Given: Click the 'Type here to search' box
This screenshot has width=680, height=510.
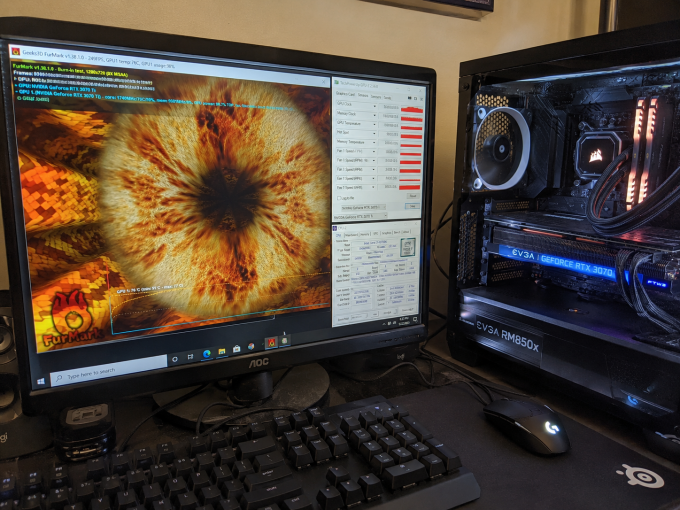Looking at the screenshot, I should (x=108, y=373).
